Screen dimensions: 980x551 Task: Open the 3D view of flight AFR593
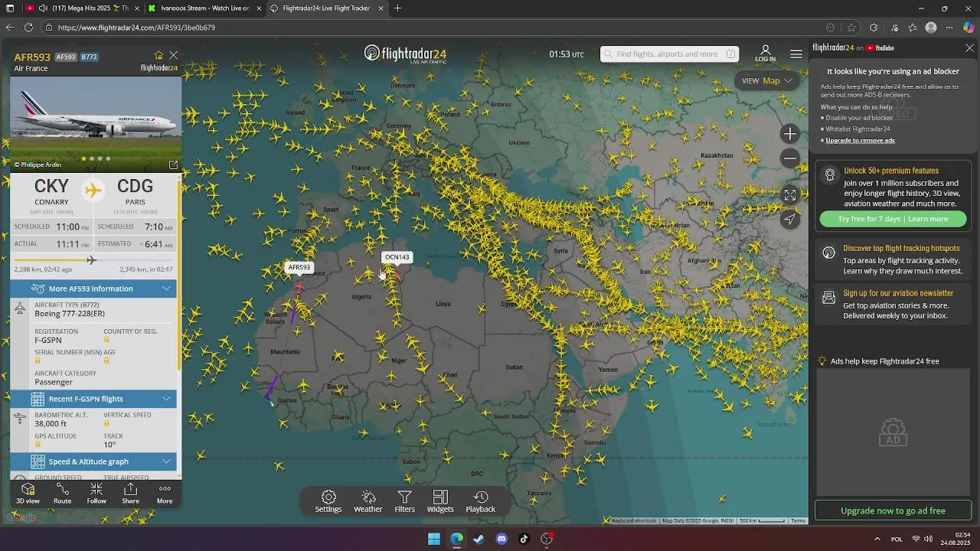click(28, 494)
